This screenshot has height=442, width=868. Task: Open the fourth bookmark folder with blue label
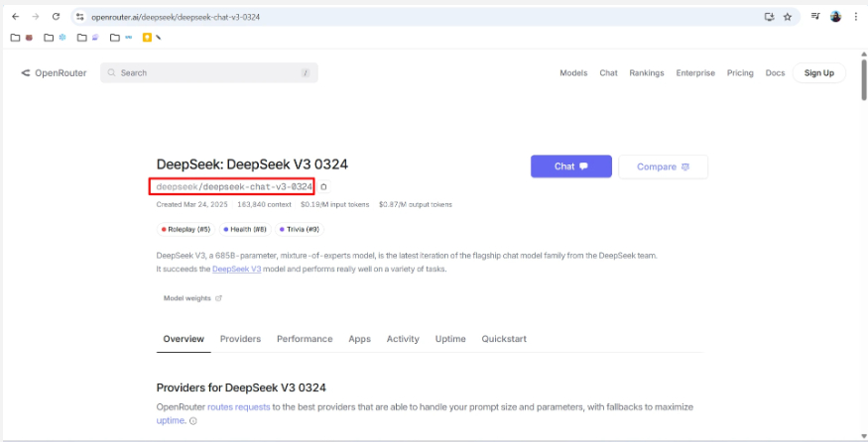coord(121,38)
